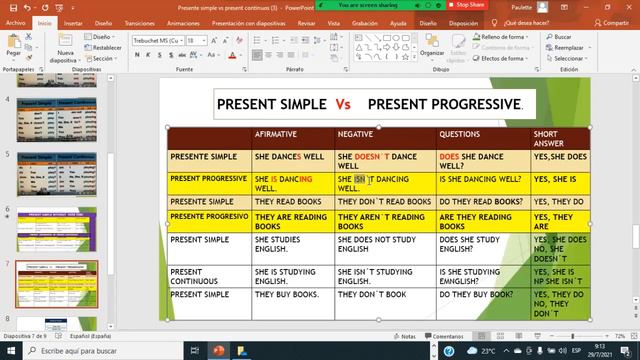
Task: Open the Archivo tab
Action: coord(16,23)
